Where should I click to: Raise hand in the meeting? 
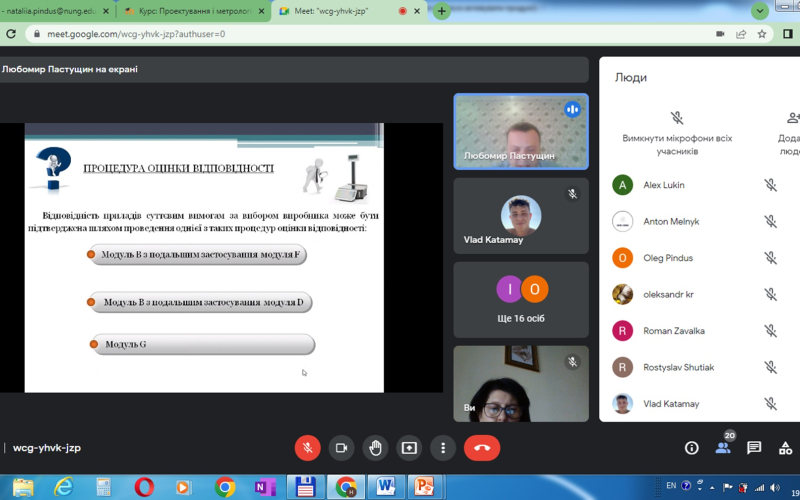[375, 448]
